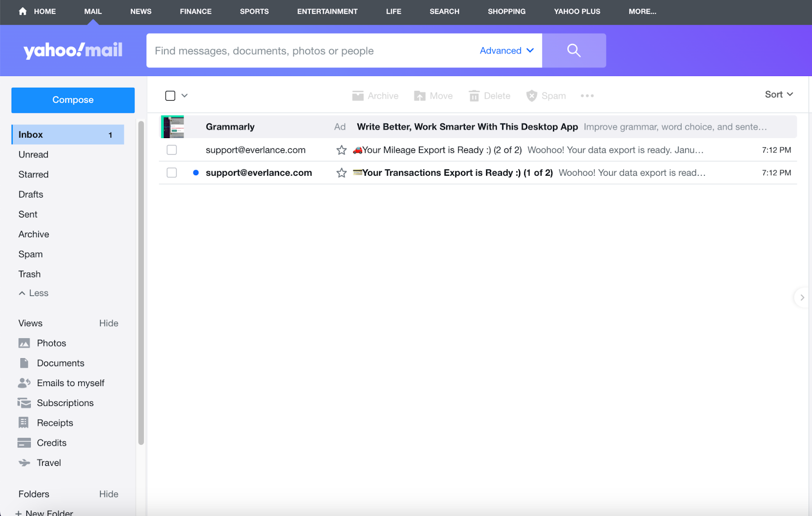Open the Receipts view in sidebar
812x516 pixels.
pyautogui.click(x=55, y=423)
